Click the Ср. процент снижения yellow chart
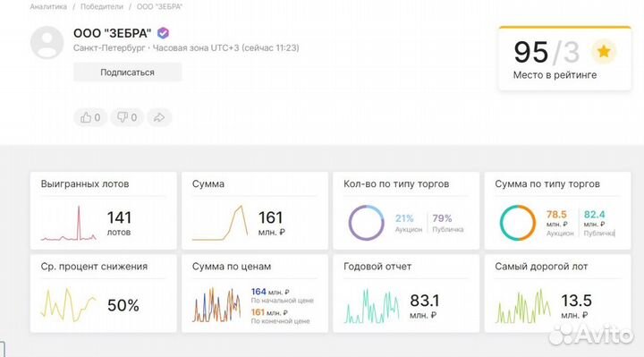This screenshot has width=644, height=357. [69, 305]
